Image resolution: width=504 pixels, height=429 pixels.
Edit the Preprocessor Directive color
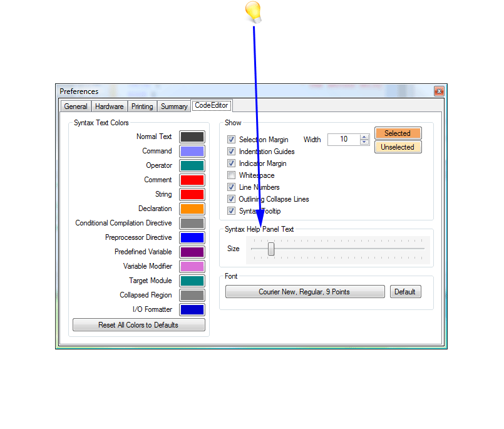[192, 237]
